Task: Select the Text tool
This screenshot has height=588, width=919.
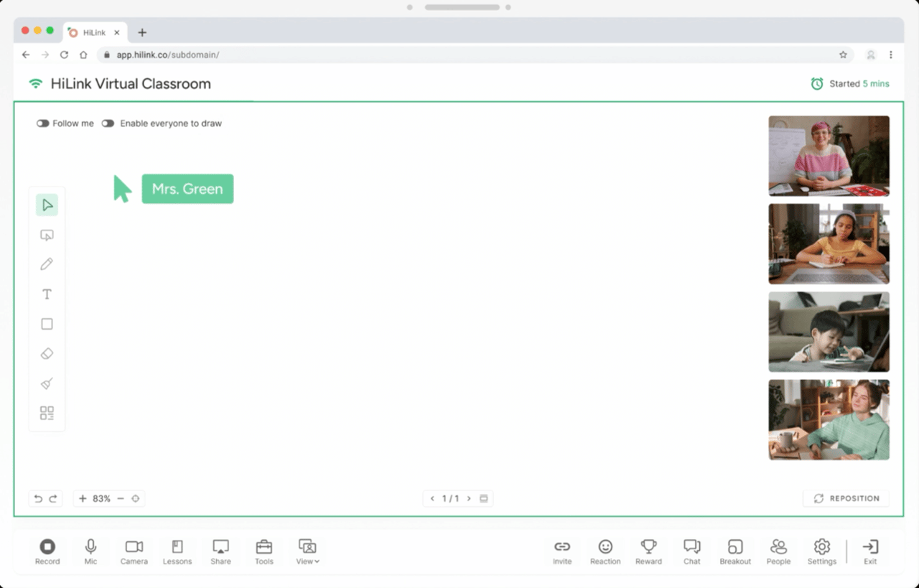Action: 47,294
